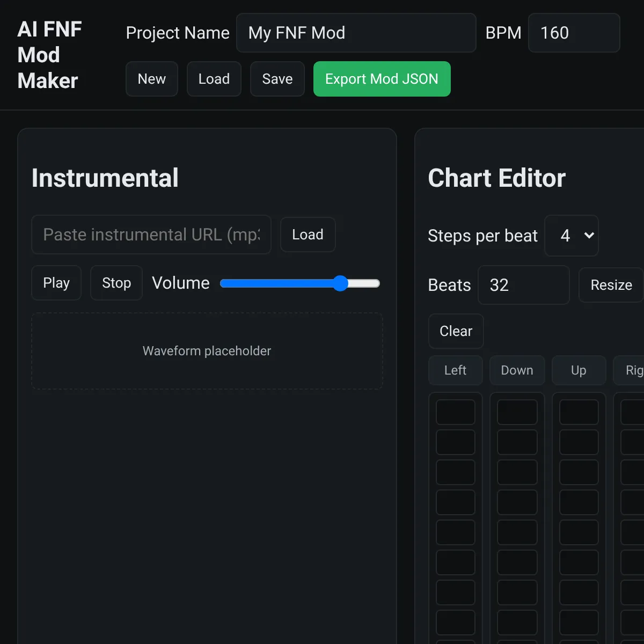Stop instrumental playback

[116, 283]
